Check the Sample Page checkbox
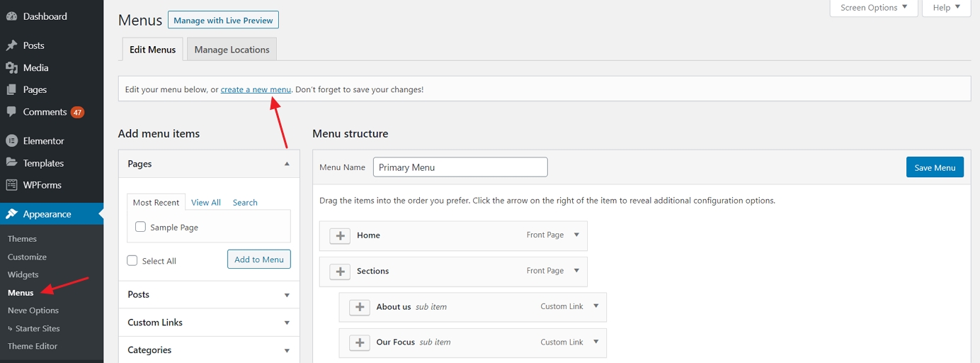Viewport: 980px width, 363px height. tap(140, 227)
